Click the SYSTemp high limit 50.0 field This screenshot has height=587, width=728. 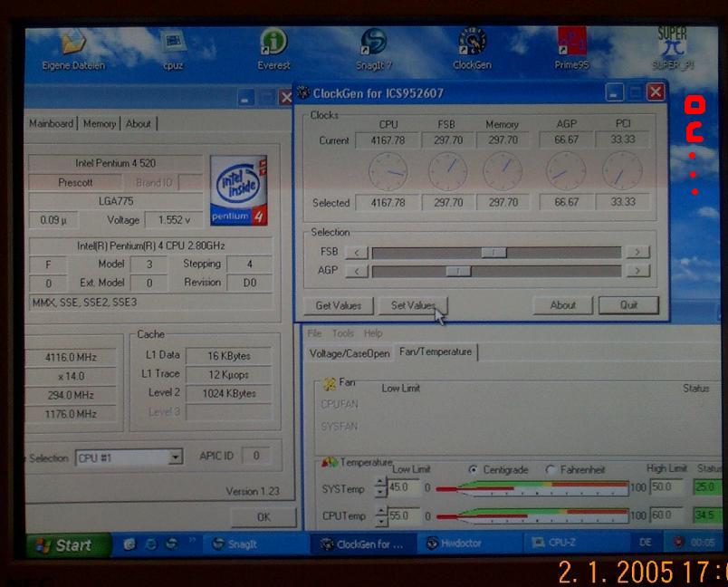point(666,486)
